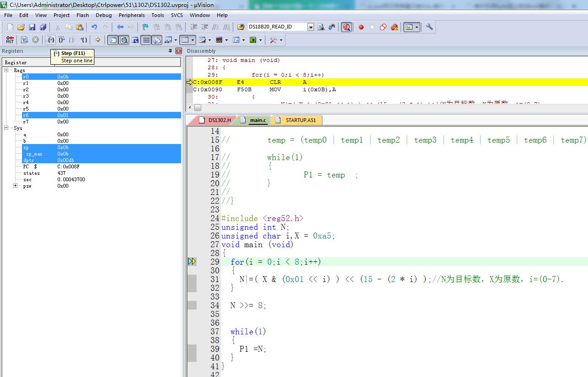Click the Incremental Find binoculars icon
This screenshot has height=377, width=588.
click(x=332, y=27)
